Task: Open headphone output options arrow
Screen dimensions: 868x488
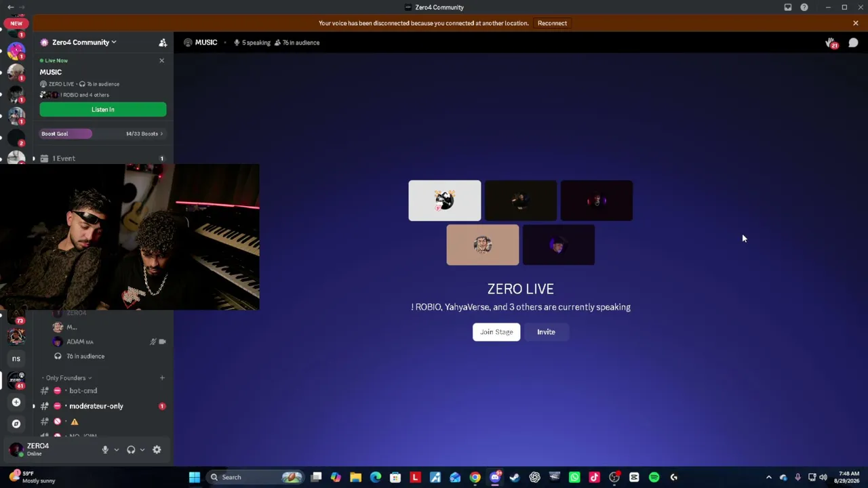Action: click(142, 449)
